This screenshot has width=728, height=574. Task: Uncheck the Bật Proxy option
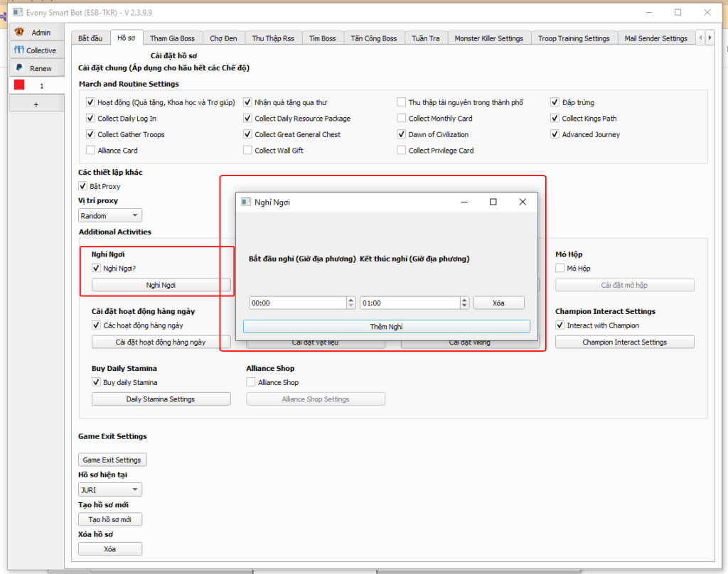pos(83,186)
